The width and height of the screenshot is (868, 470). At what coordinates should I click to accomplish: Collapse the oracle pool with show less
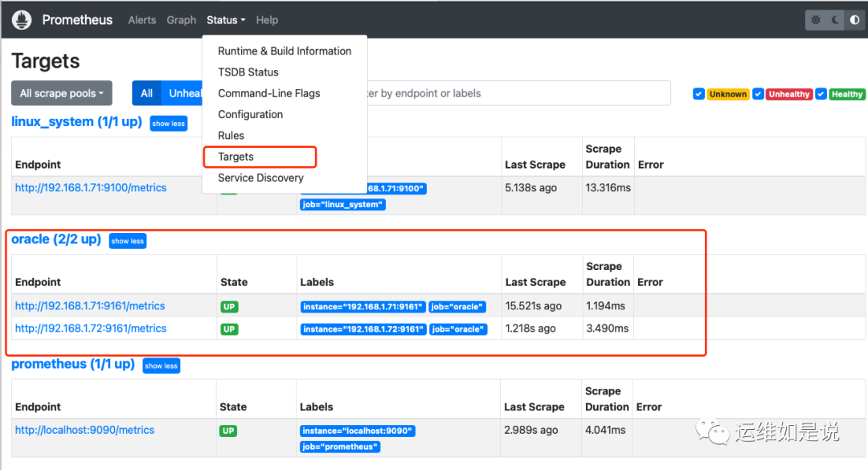click(x=128, y=241)
